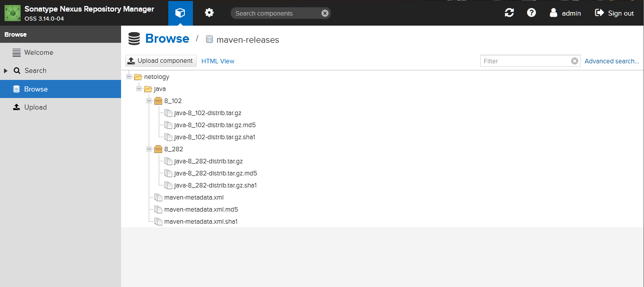
Task: Select the 8_102 component
Action: (173, 101)
